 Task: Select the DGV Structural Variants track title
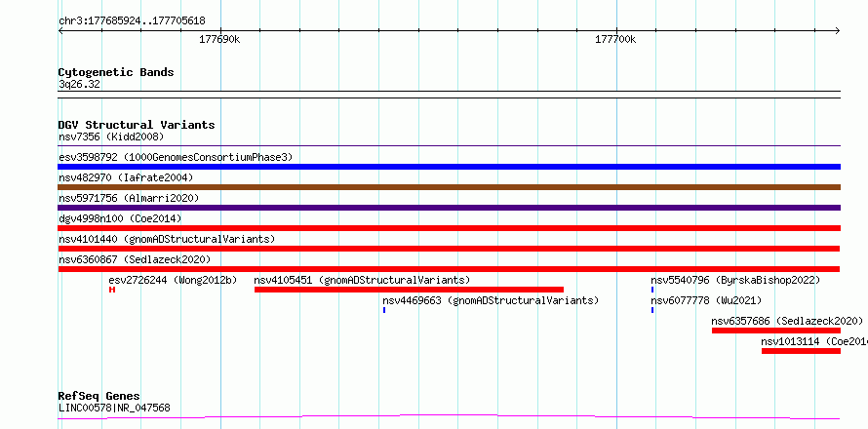coord(137,125)
